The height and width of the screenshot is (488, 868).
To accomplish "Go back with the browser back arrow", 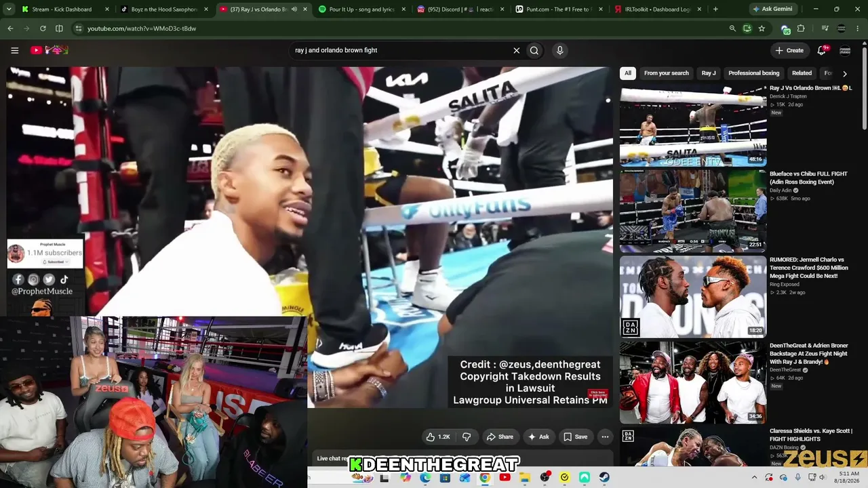I will pos(10,28).
